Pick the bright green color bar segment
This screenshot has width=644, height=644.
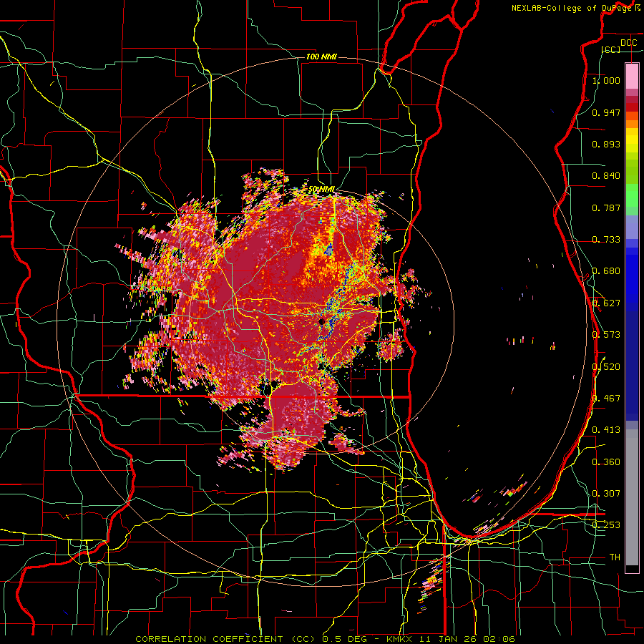point(632,195)
